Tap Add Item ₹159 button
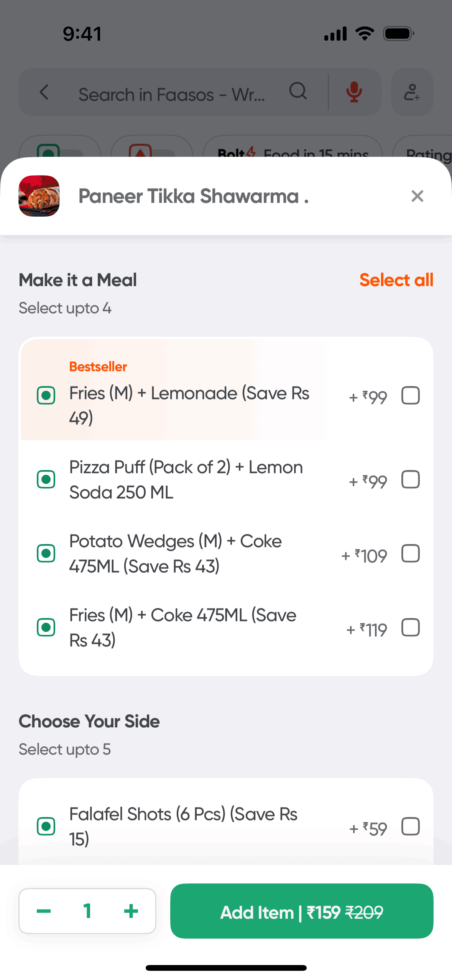452x980 pixels. click(x=302, y=911)
